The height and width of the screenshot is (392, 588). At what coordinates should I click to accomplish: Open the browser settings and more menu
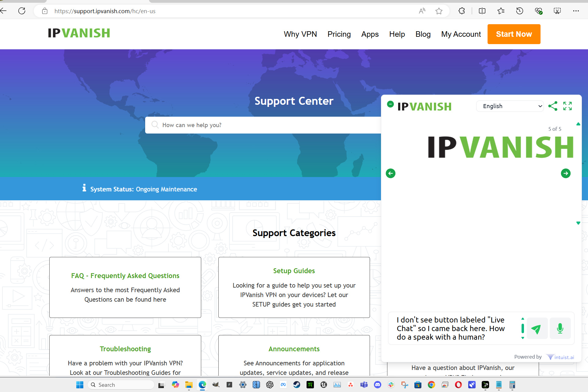[576, 11]
